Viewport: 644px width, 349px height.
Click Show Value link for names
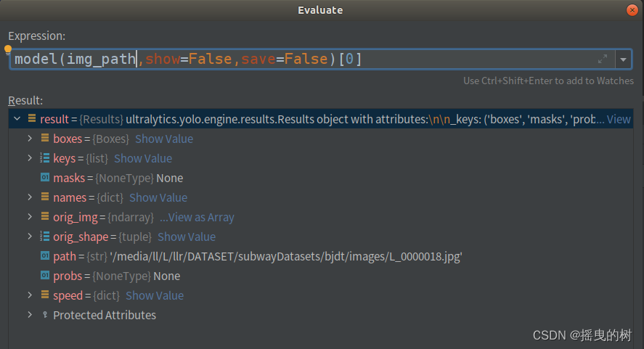click(x=158, y=197)
